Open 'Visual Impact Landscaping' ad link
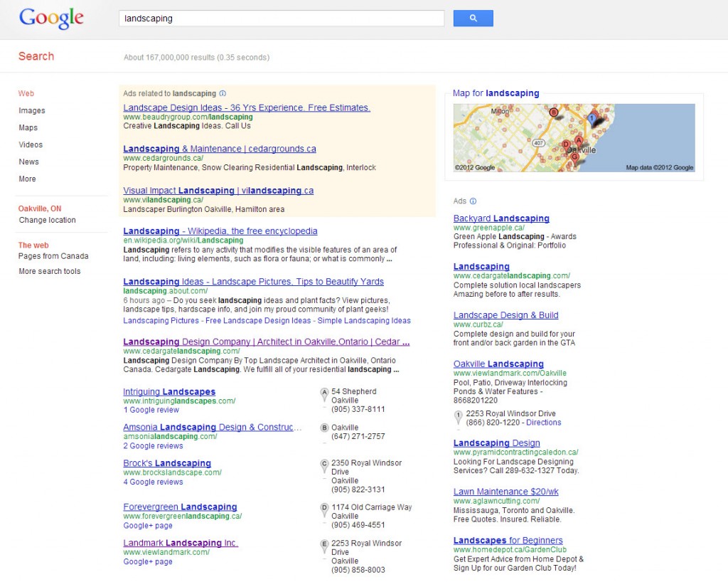 click(x=218, y=191)
